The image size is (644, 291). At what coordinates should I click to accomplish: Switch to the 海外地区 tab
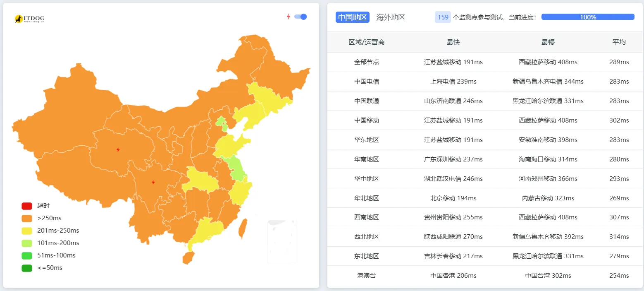[390, 17]
